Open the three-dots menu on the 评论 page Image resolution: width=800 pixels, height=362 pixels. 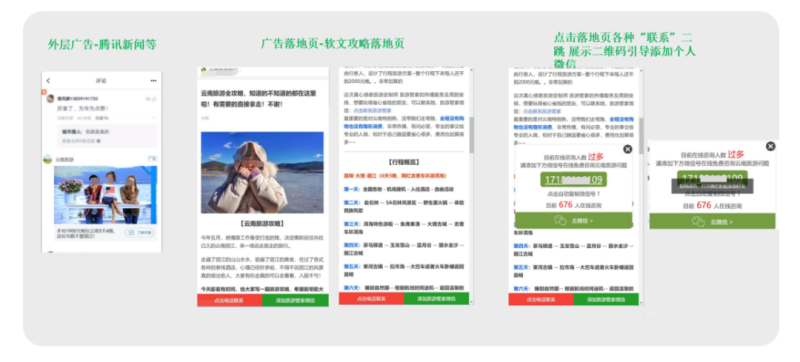pos(153,81)
